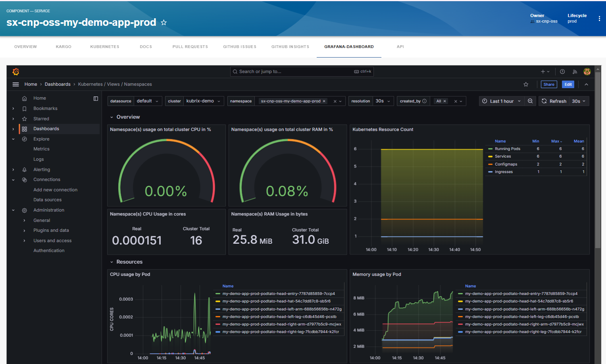
Task: Toggle Services series in legend
Action: tap(503, 156)
